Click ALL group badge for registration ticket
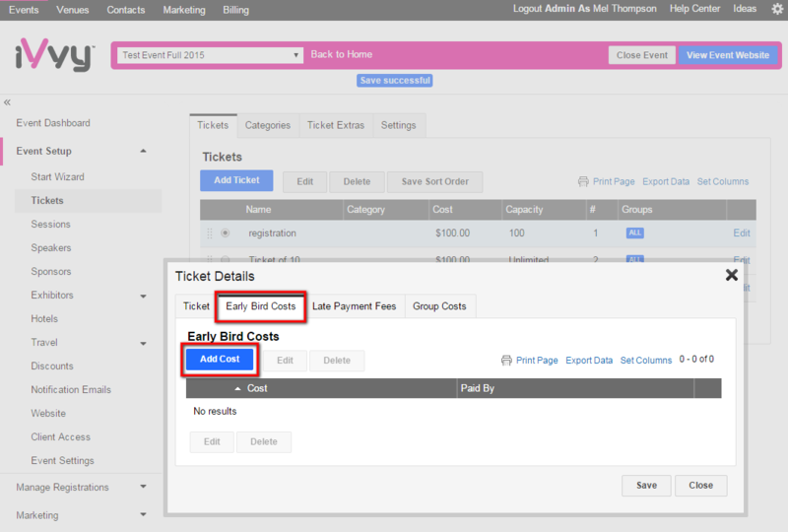 634,233
